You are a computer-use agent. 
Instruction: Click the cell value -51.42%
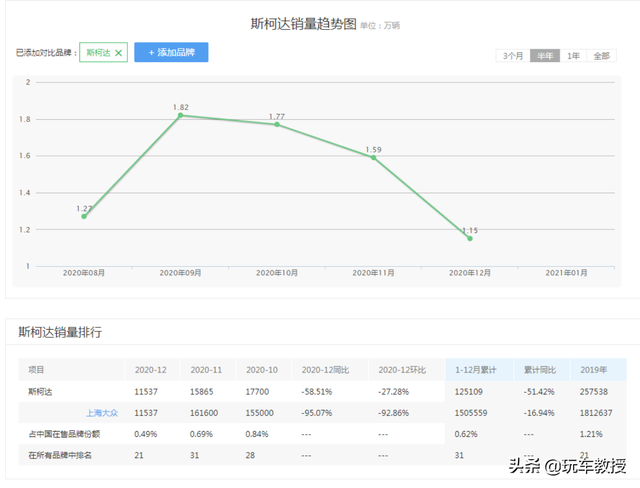[x=539, y=392]
